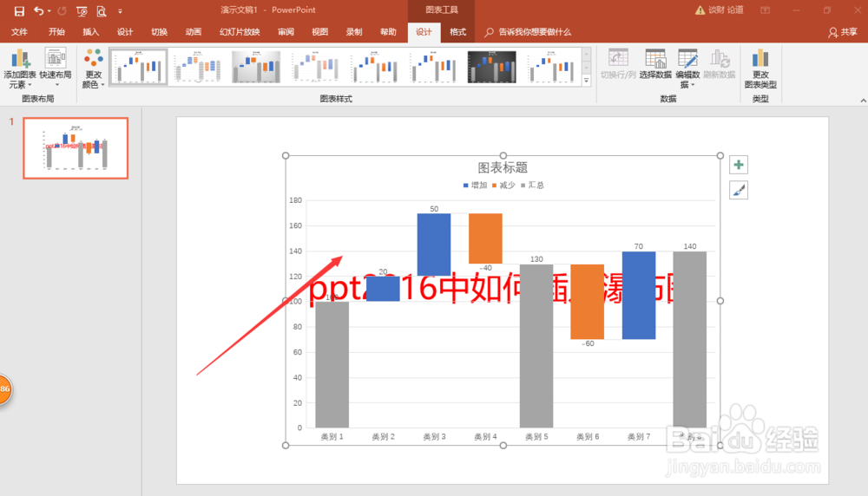Select sixth chart style thumbnail

point(433,67)
